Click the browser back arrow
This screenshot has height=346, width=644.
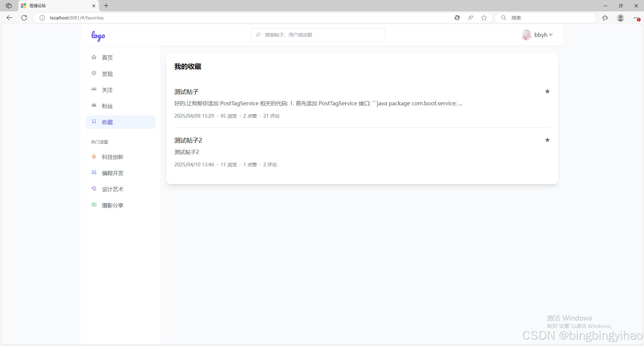tap(9, 18)
